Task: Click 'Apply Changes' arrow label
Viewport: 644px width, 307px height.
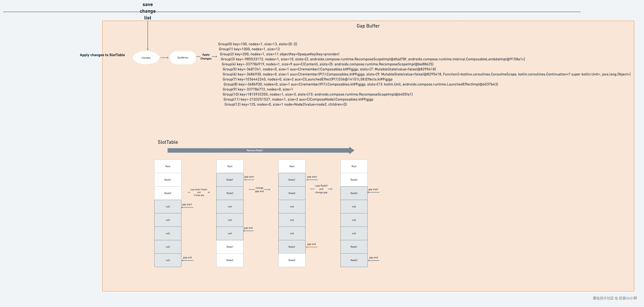Action: [206, 57]
